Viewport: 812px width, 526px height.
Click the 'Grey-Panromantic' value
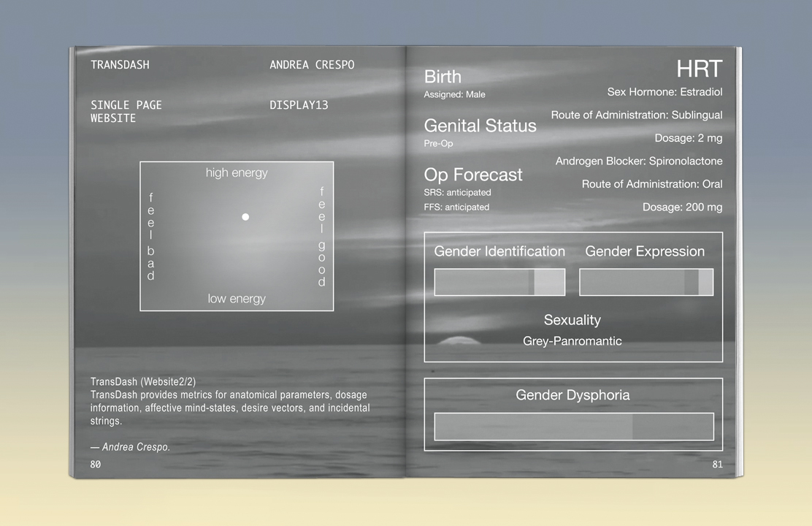pos(572,341)
